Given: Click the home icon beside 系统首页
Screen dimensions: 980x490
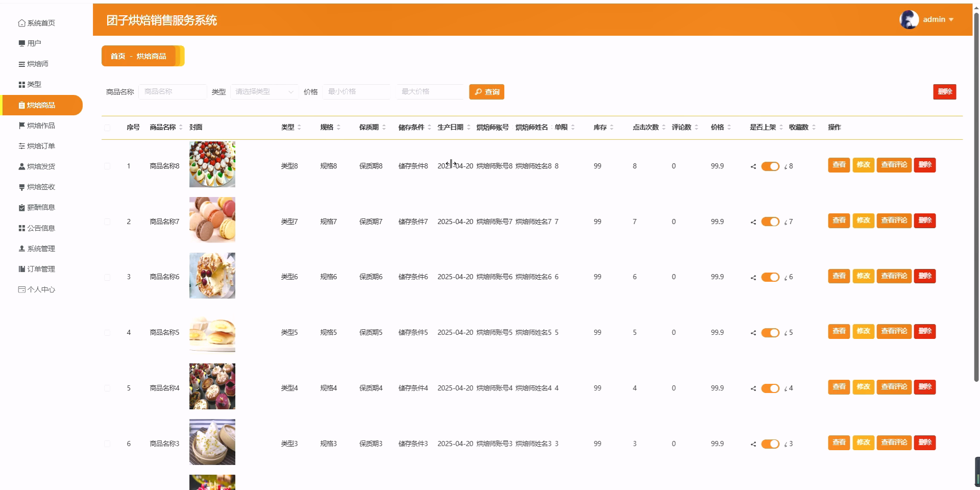Looking at the screenshot, I should (x=21, y=23).
